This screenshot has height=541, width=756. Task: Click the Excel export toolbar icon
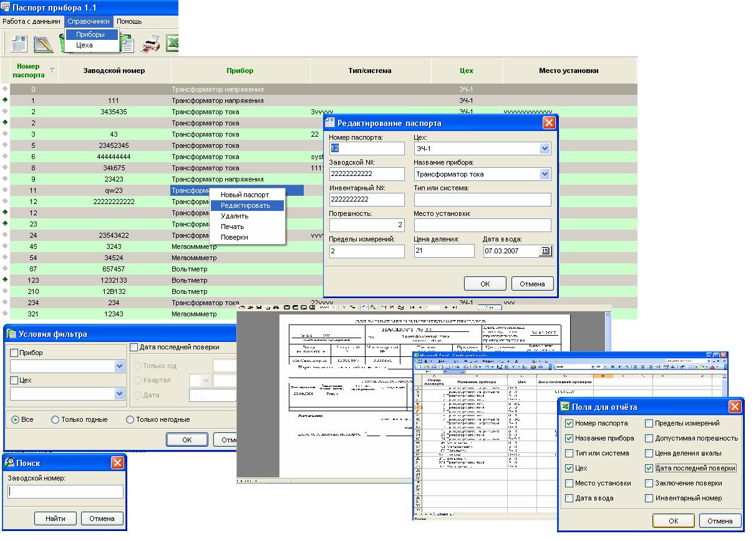pos(172,44)
